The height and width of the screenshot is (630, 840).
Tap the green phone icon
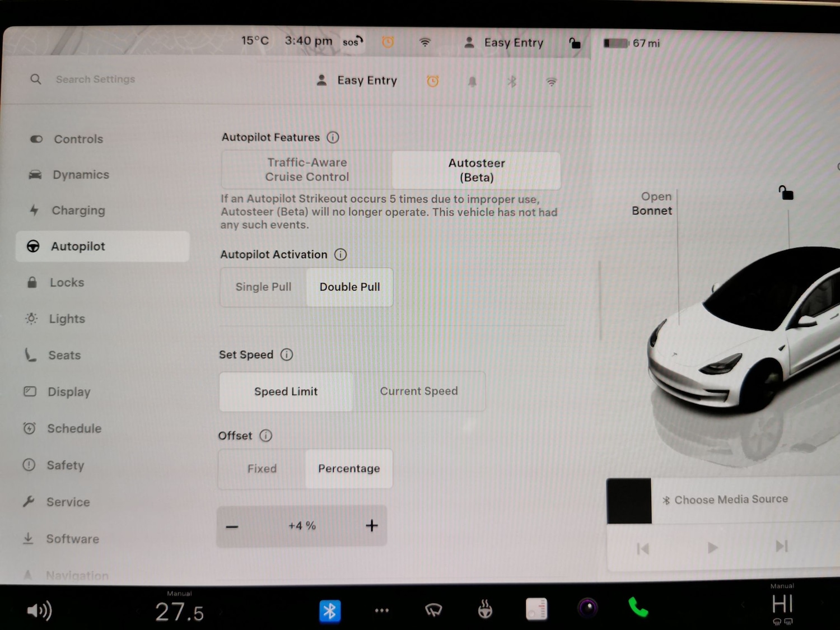tap(638, 610)
